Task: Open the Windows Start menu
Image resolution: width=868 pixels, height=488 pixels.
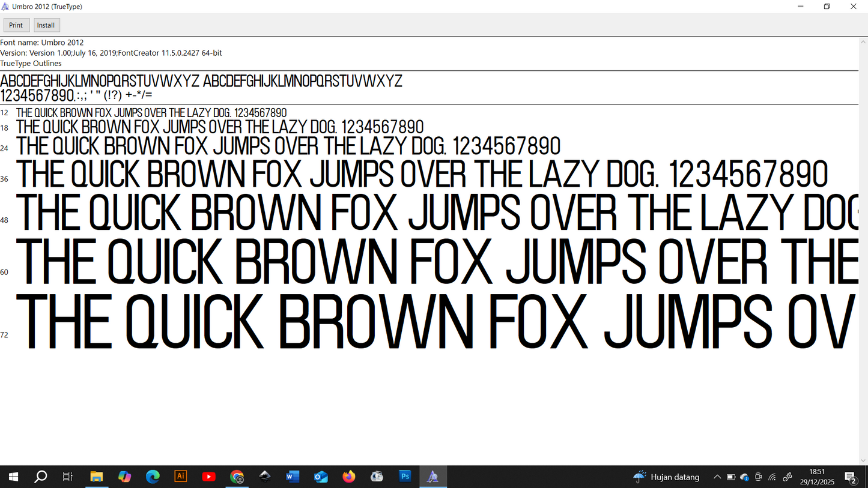Action: pyautogui.click(x=13, y=477)
